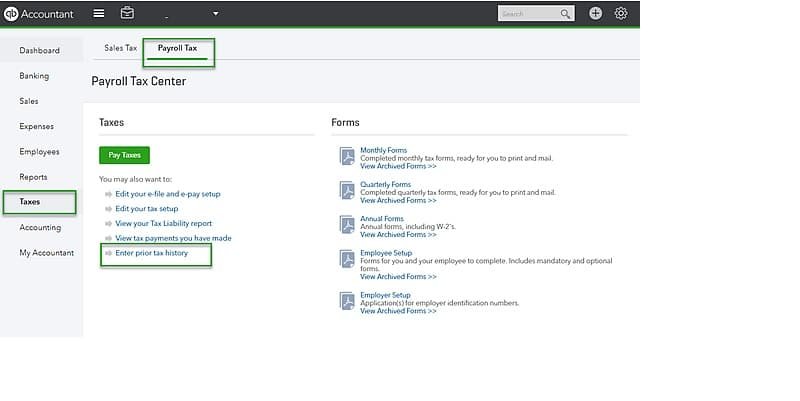800x401 pixels.
Task: Click arrow bullet beside e-file setup link
Action: point(108,194)
